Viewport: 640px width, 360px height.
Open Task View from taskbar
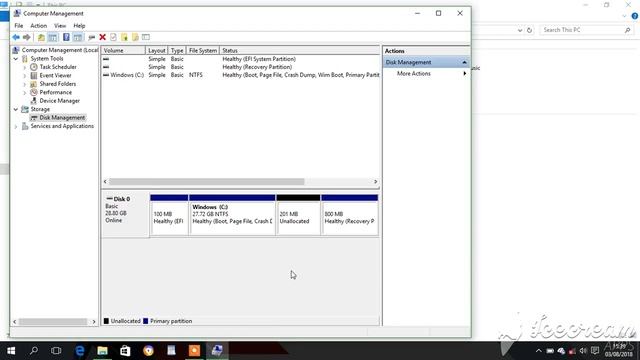pos(56,351)
